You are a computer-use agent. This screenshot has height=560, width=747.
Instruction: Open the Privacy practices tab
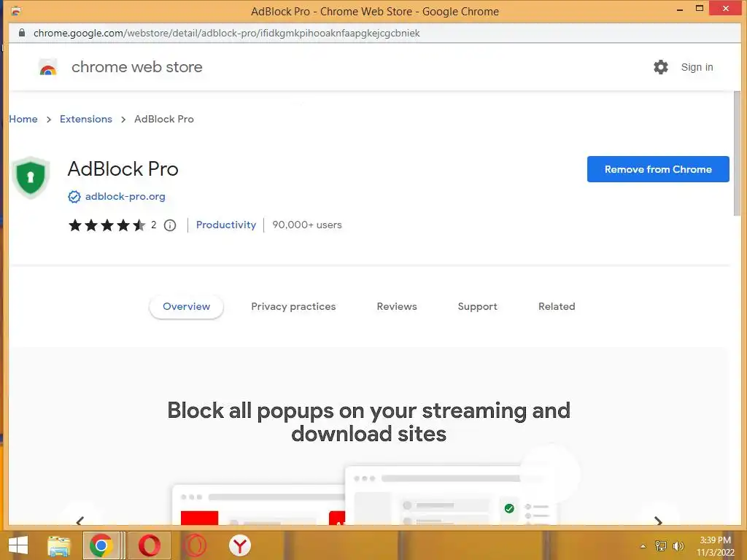[293, 307]
